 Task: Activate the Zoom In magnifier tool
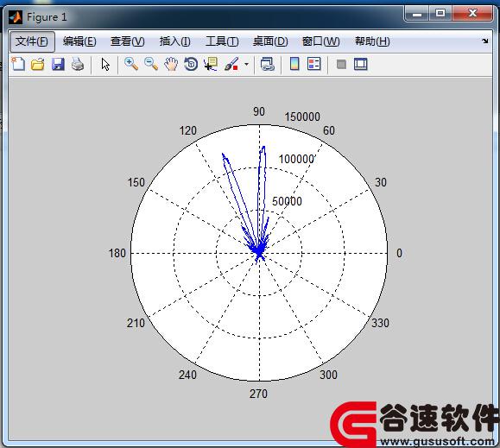[x=131, y=64]
